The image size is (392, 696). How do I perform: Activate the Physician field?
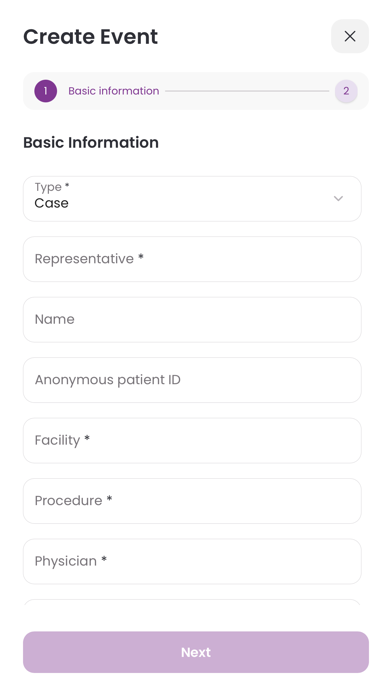coord(192,561)
